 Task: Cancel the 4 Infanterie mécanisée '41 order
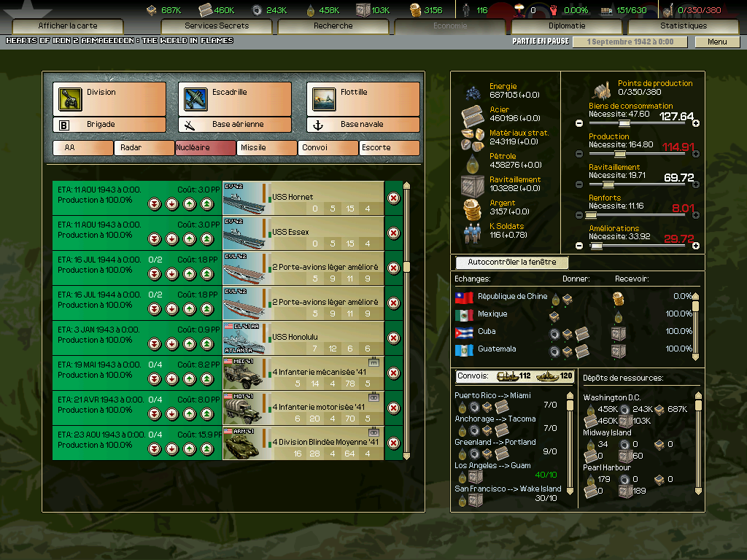pyautogui.click(x=393, y=373)
